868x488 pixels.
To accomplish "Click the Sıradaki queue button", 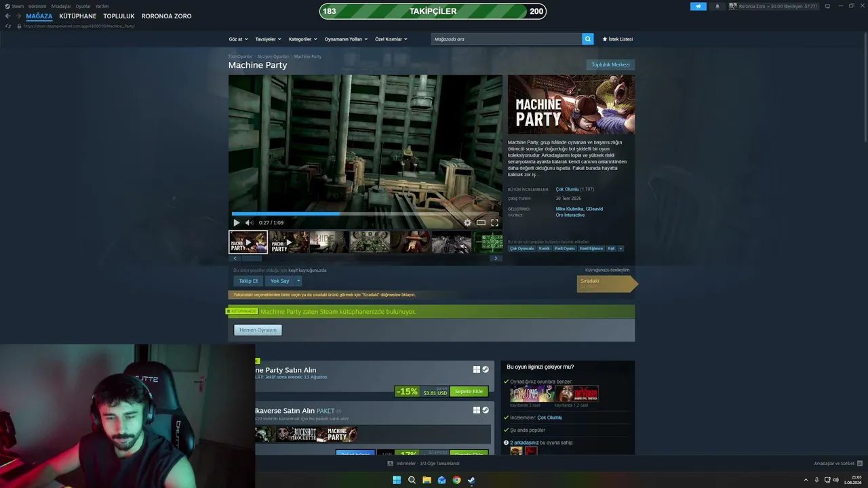I will [x=608, y=283].
